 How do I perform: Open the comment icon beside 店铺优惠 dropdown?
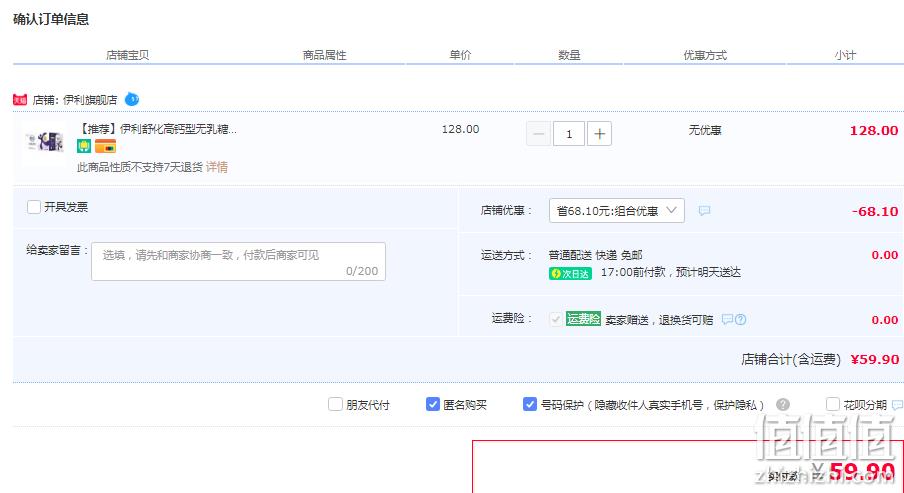[704, 210]
